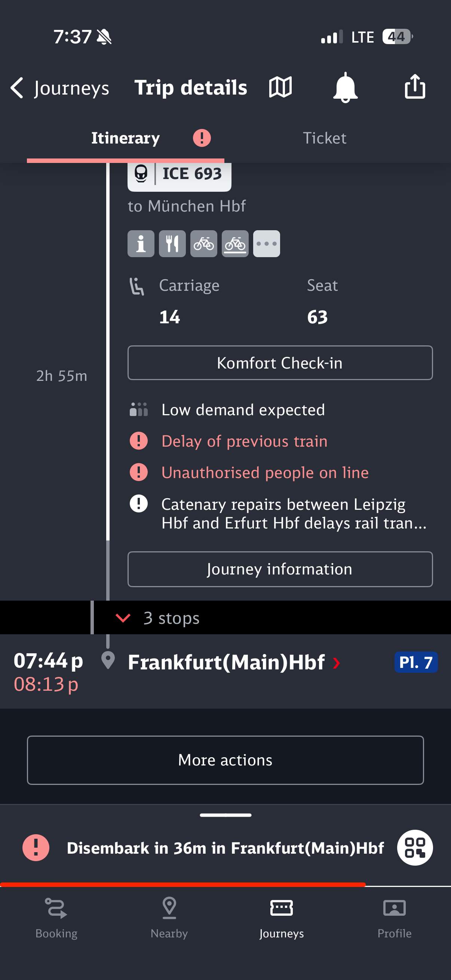Tap the notification bell icon
This screenshot has width=451, height=980.
[x=345, y=87]
